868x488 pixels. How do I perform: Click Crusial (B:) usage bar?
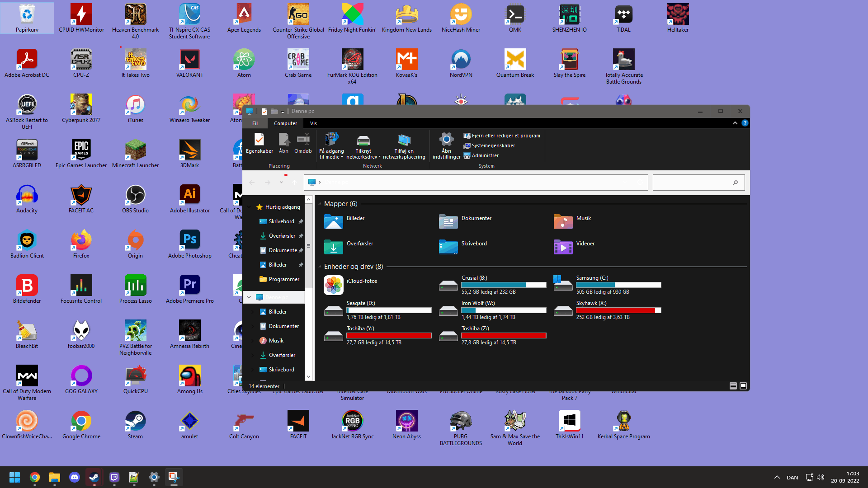[504, 285]
